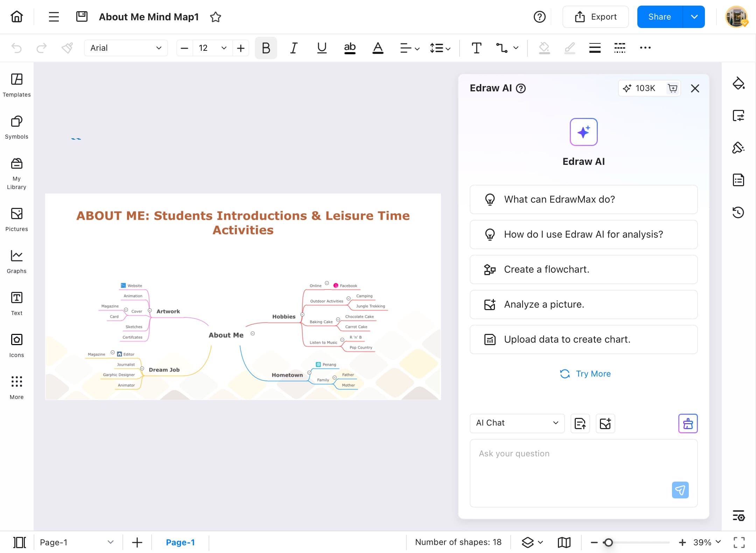756x553 pixels.
Task: Switch to the Page-1 tab
Action: [180, 542]
